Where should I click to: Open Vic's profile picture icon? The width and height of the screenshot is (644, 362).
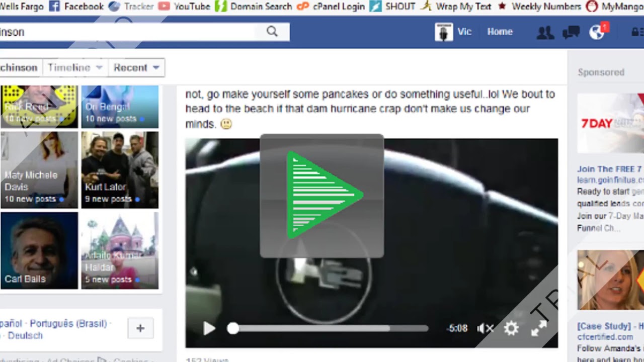[443, 32]
